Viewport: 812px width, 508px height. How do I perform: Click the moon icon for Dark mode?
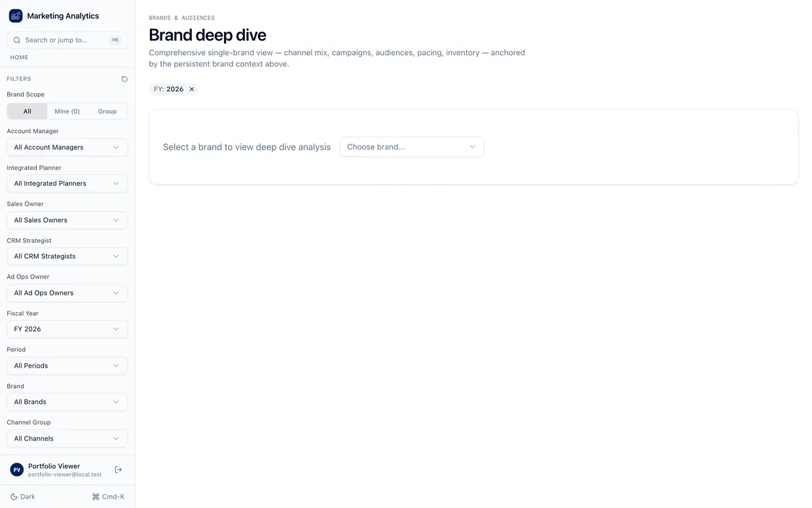pos(14,497)
